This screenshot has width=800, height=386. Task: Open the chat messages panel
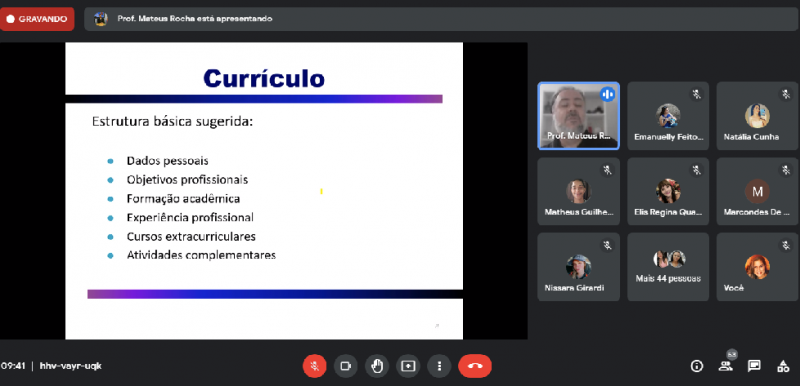tap(754, 366)
